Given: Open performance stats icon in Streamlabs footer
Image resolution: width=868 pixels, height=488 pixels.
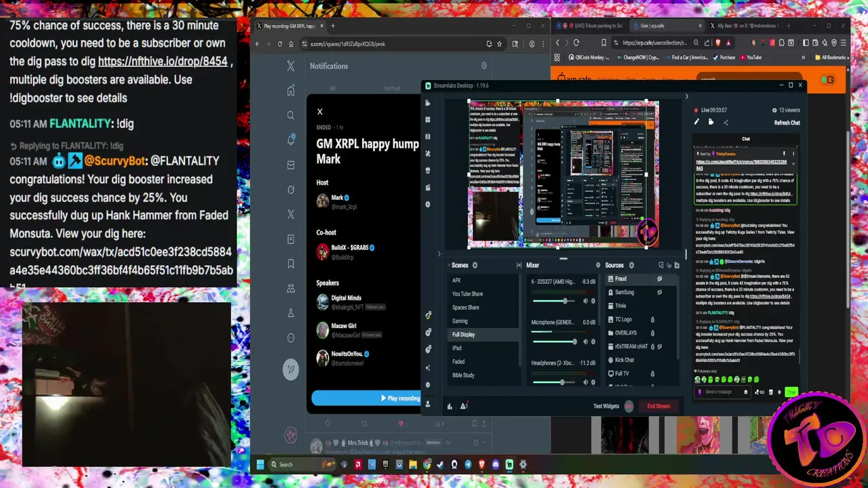Looking at the screenshot, I should click(450, 406).
